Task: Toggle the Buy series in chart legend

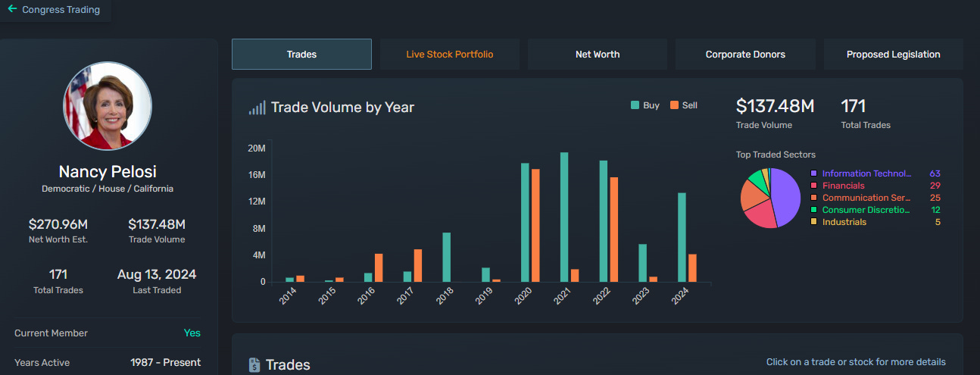Action: [x=645, y=105]
